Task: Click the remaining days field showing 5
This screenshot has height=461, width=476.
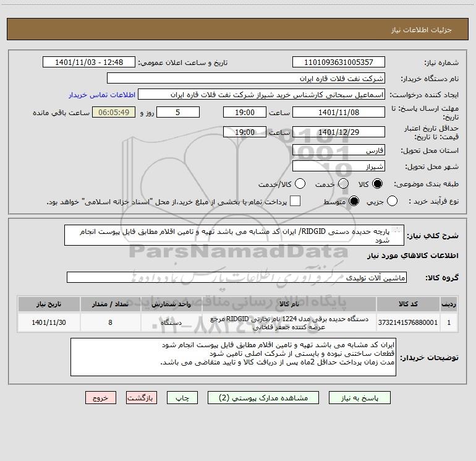Action: click(178, 112)
